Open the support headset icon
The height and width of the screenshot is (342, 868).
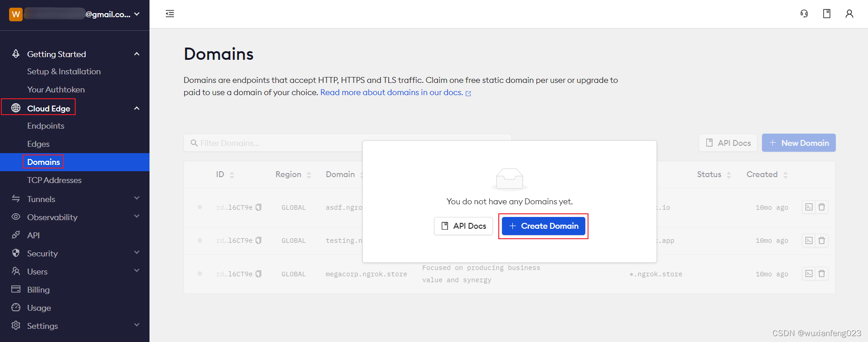(x=804, y=14)
